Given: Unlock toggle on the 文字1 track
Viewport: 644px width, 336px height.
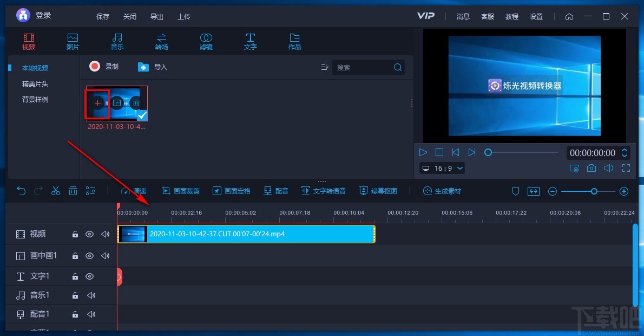Looking at the screenshot, I should [75, 276].
